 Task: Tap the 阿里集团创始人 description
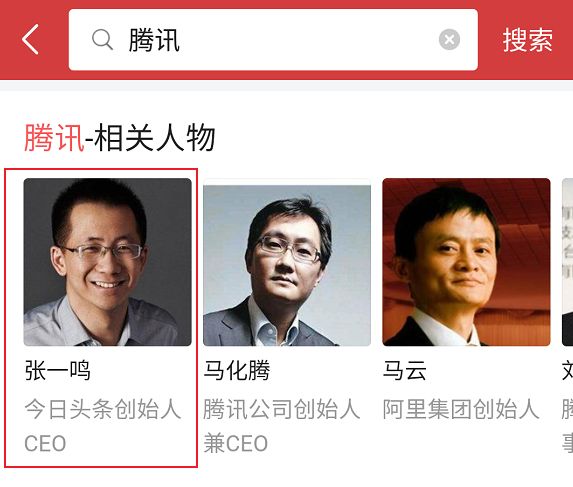pos(461,409)
